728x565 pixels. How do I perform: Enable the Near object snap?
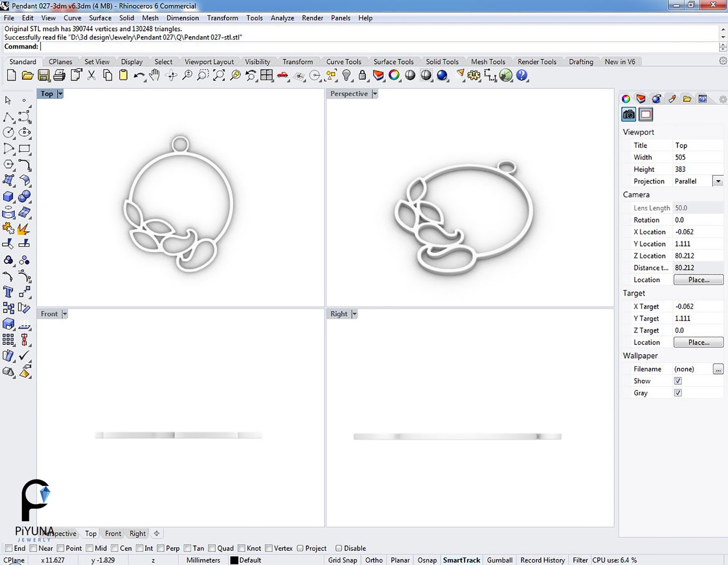coord(33,548)
